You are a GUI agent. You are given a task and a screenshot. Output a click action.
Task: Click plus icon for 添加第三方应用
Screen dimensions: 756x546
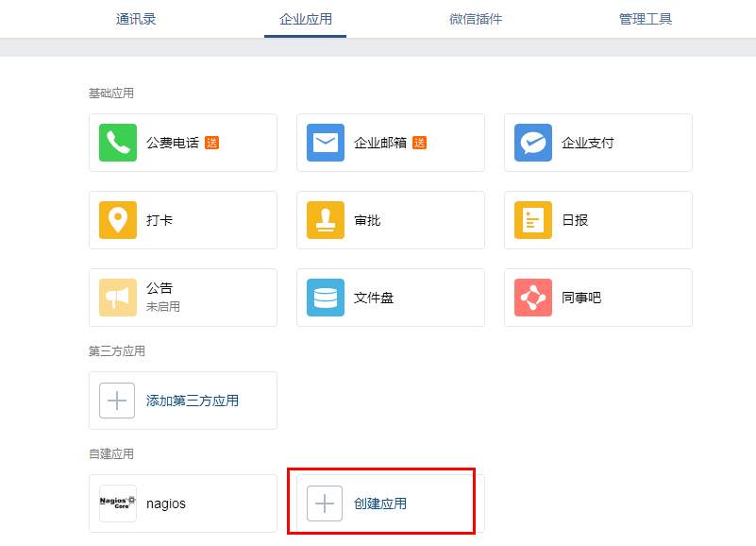tap(117, 401)
